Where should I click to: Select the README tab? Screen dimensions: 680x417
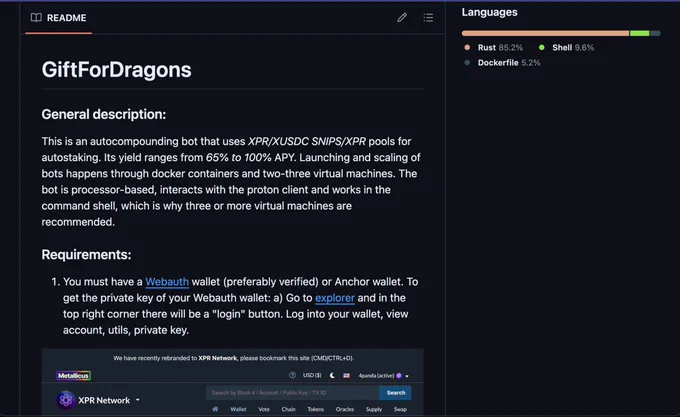59,18
